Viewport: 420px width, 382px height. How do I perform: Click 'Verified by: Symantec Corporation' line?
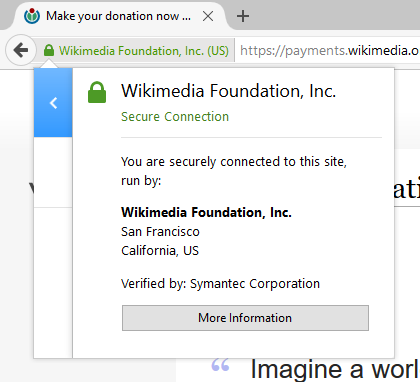pos(220,284)
